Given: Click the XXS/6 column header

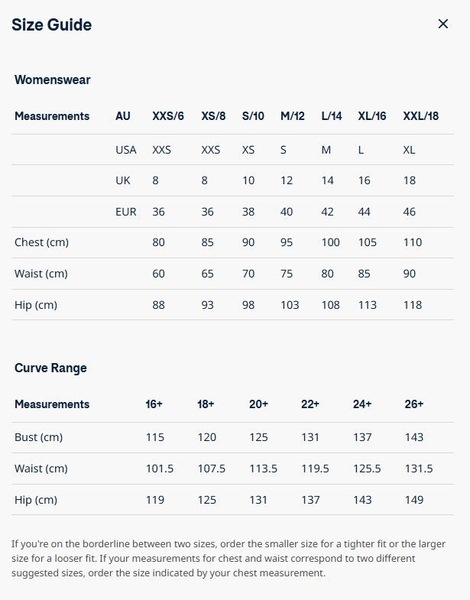Looking at the screenshot, I should point(168,116).
